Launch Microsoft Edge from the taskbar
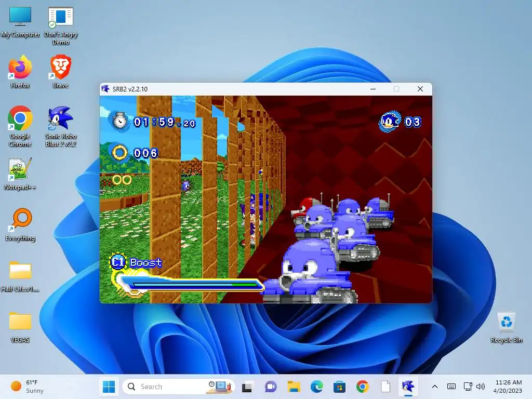Viewport: 532px width, 399px height. (x=316, y=387)
